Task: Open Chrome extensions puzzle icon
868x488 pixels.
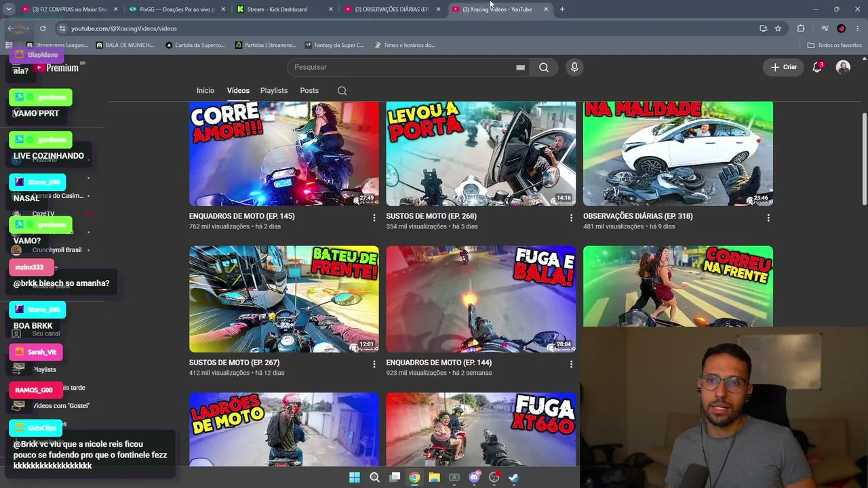Action: pos(801,28)
